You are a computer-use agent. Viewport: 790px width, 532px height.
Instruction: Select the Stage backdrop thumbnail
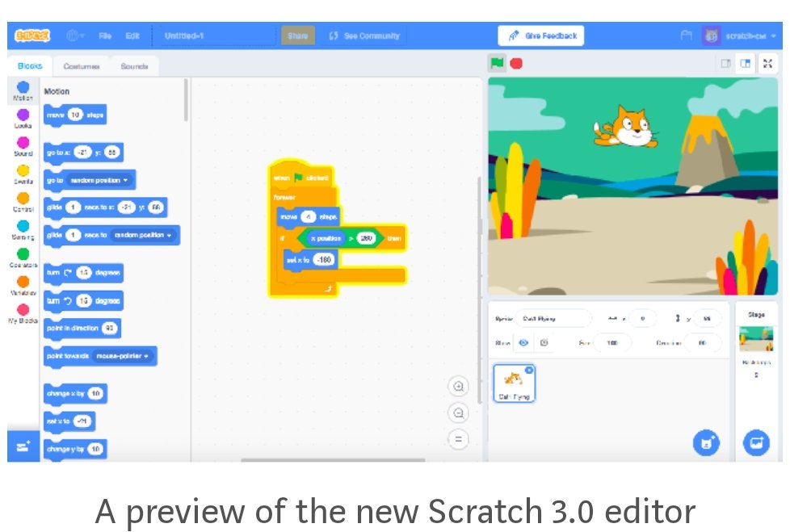click(x=756, y=339)
